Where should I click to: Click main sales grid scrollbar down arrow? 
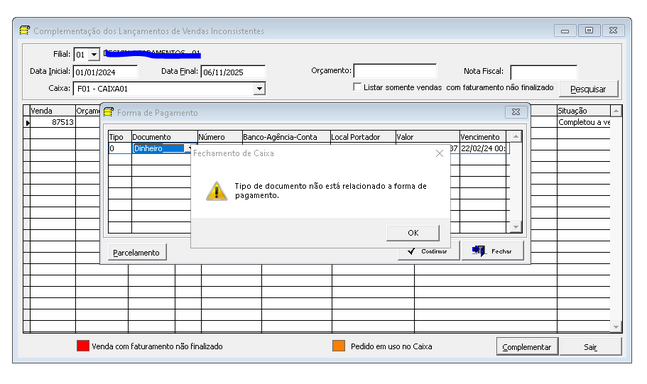tap(616, 327)
